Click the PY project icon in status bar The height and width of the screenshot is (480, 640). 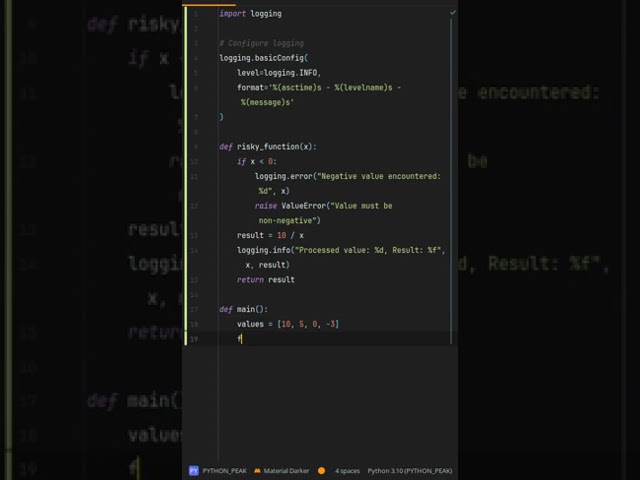[193, 471]
